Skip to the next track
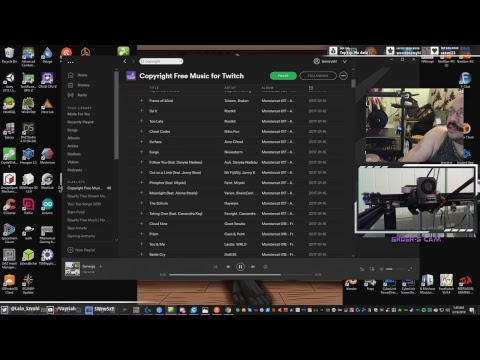 coord(253,267)
